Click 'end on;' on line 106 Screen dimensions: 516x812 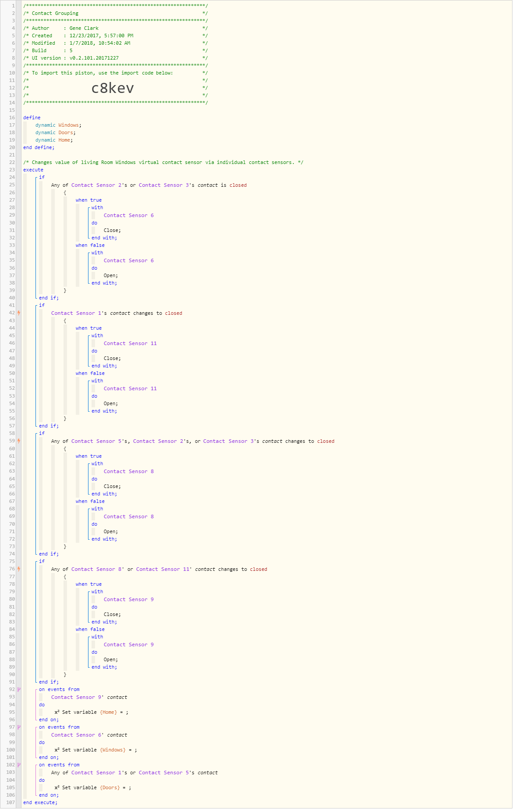[49, 795]
